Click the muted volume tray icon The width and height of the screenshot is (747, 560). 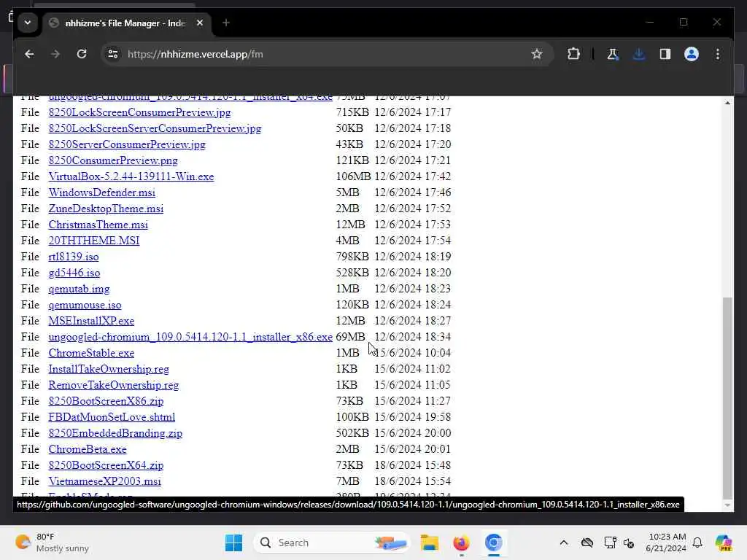tap(629, 542)
